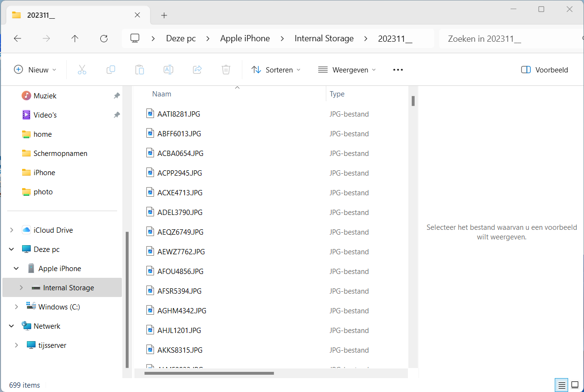Switch to large thumbnails view in status bar
Viewport: 584px width, 392px height.
(574, 385)
